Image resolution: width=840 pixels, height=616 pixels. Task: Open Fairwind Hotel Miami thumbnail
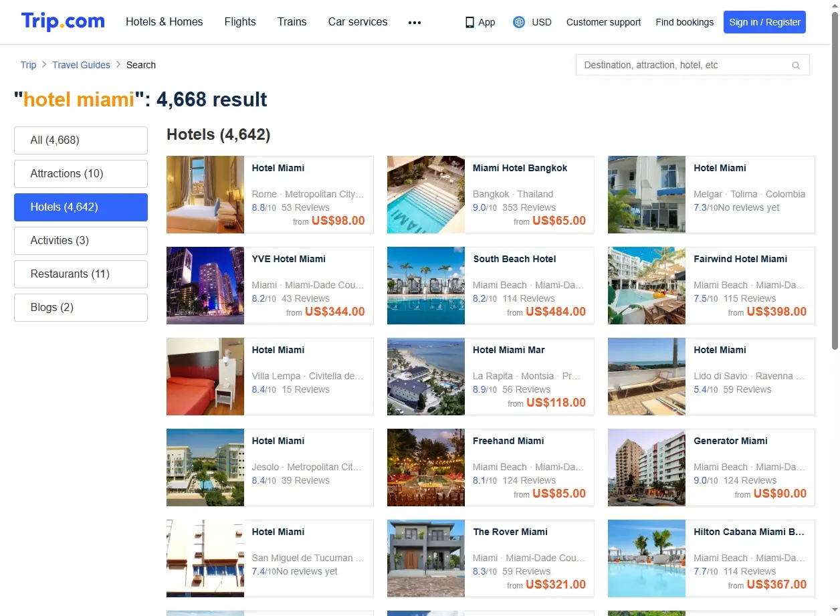[x=647, y=286]
